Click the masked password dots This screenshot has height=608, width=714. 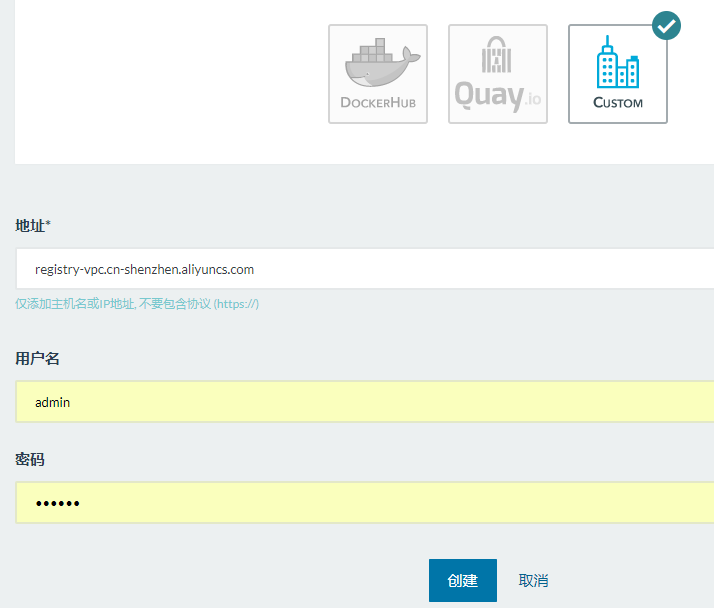57,503
